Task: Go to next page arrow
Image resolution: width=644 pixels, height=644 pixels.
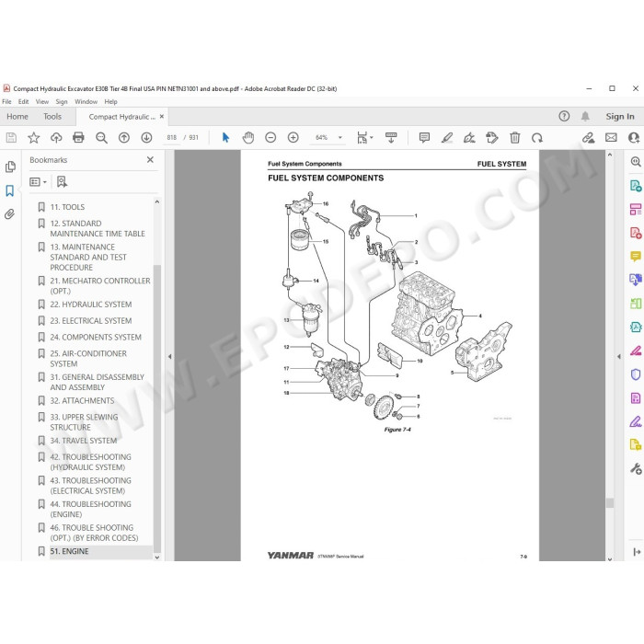Action: [146, 138]
